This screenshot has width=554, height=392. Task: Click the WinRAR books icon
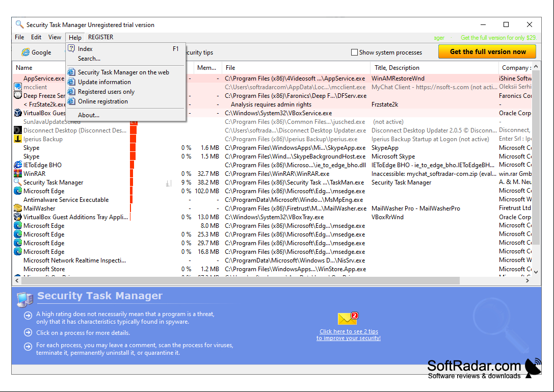point(18,173)
